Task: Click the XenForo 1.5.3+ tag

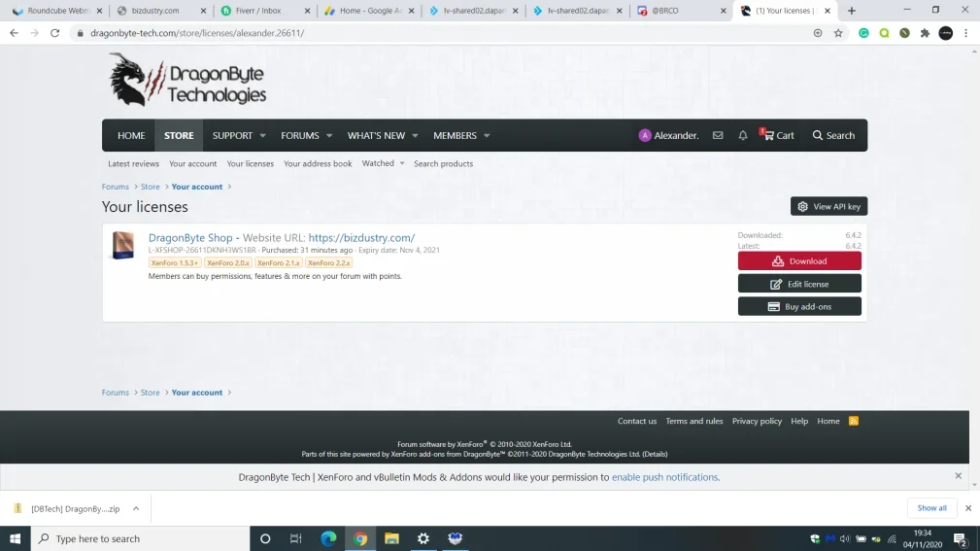Action: [x=175, y=262]
